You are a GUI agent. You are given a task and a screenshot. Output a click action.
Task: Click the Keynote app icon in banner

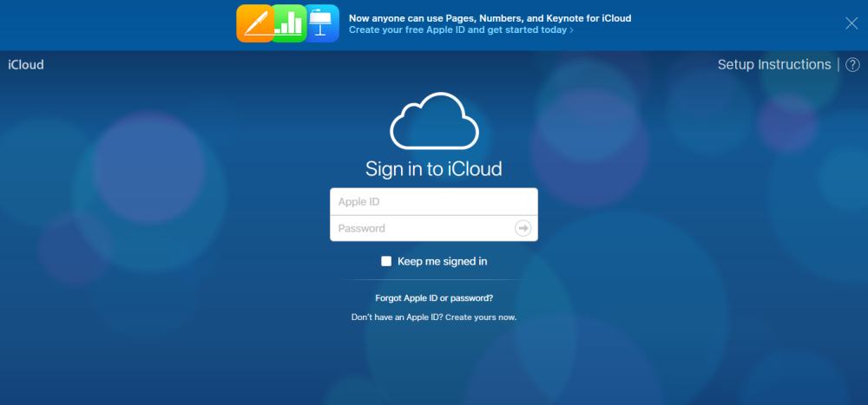pos(323,23)
